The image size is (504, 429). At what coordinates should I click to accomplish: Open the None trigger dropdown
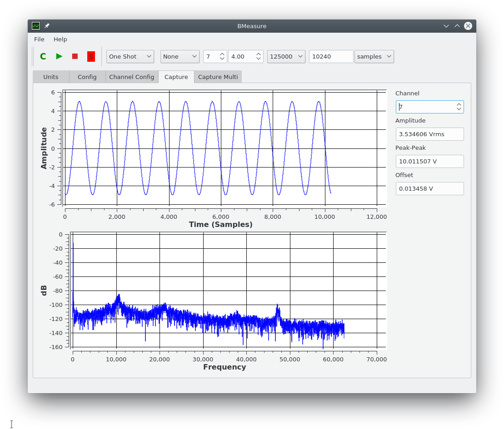(180, 56)
